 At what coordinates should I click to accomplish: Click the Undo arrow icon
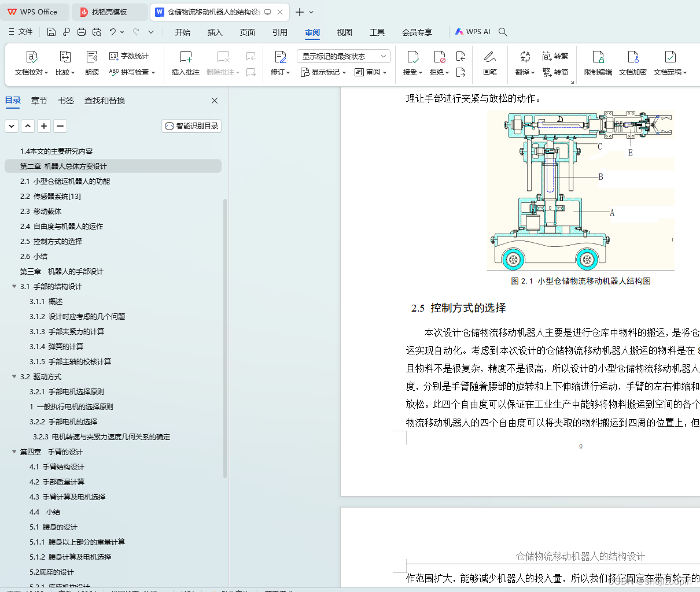113,32
